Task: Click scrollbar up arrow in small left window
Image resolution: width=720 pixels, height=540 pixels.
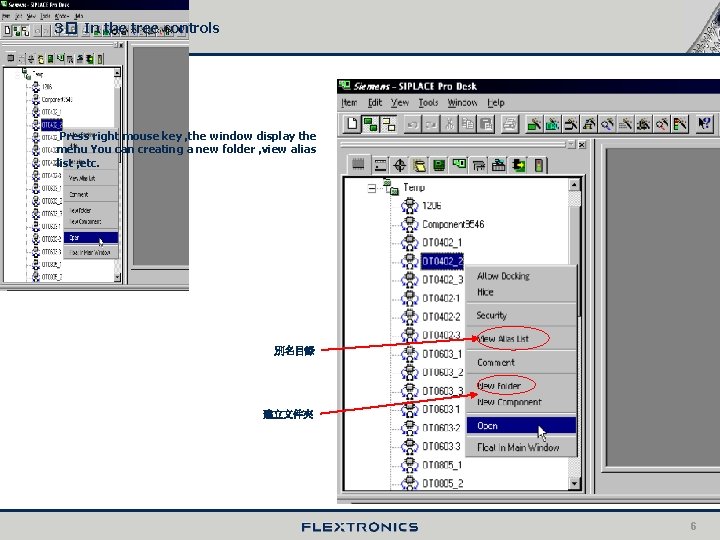Action: [117, 73]
